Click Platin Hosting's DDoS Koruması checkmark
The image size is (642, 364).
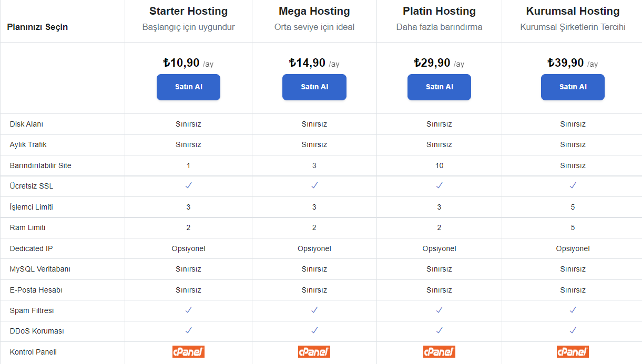point(439,330)
